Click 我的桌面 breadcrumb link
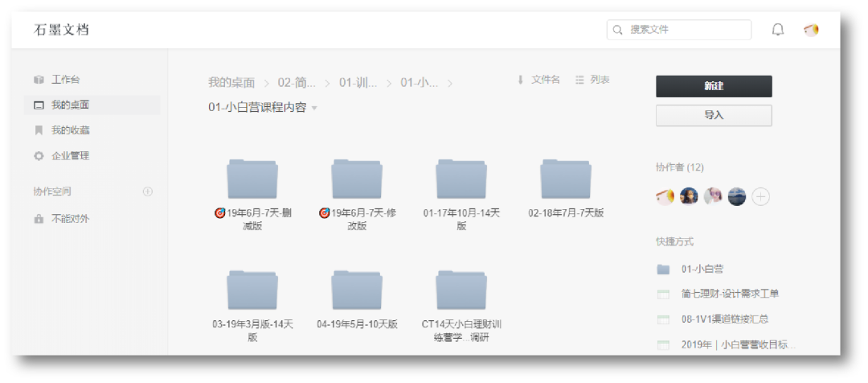This screenshot has height=383, width=868. (231, 82)
